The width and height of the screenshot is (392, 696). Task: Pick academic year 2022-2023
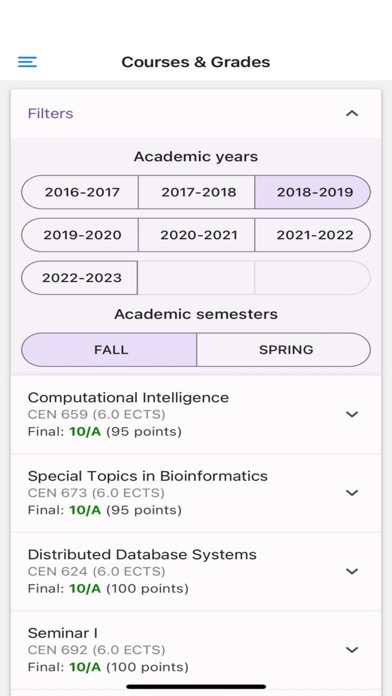(x=79, y=278)
